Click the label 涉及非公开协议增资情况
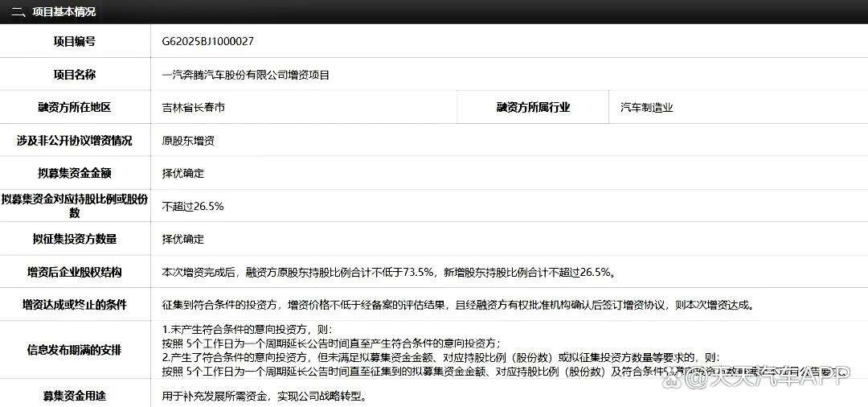 [x=75, y=141]
